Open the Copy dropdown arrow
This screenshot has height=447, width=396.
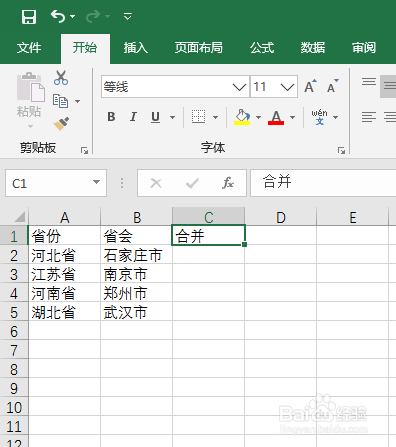pyautogui.click(x=77, y=101)
